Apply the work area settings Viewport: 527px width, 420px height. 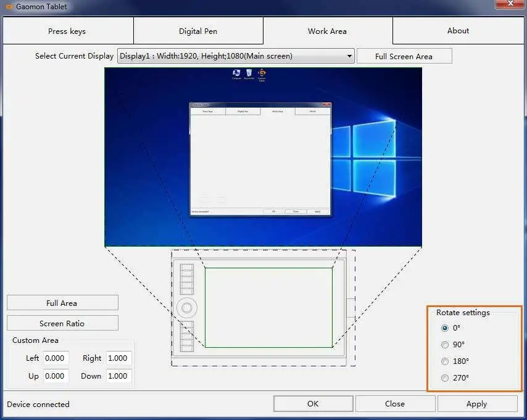[x=476, y=403]
